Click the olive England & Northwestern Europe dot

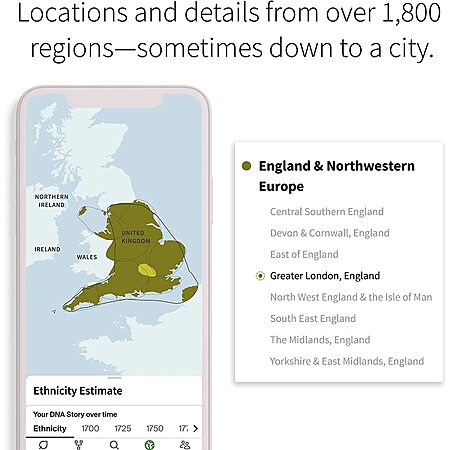pos(246,166)
